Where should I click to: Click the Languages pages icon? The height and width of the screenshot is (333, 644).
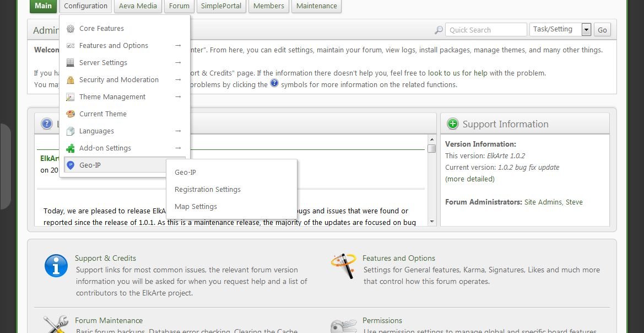click(x=71, y=131)
